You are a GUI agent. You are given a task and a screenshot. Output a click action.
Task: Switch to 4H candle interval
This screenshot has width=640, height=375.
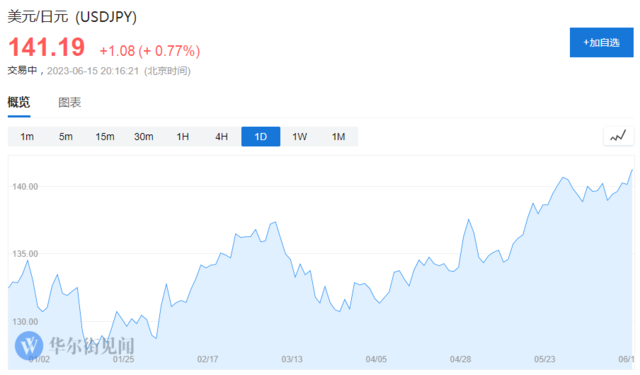click(222, 137)
